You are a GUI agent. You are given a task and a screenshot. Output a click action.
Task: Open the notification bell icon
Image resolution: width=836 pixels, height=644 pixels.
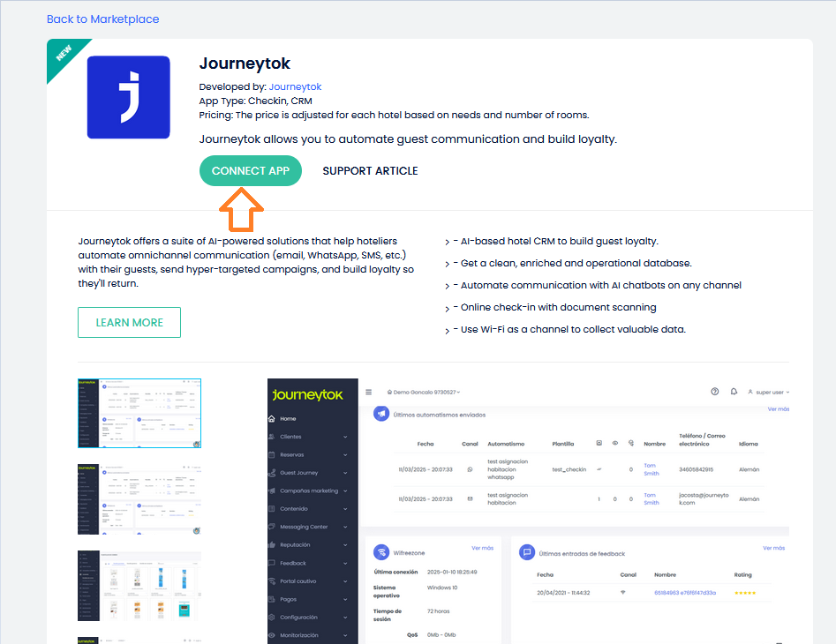[x=734, y=392]
